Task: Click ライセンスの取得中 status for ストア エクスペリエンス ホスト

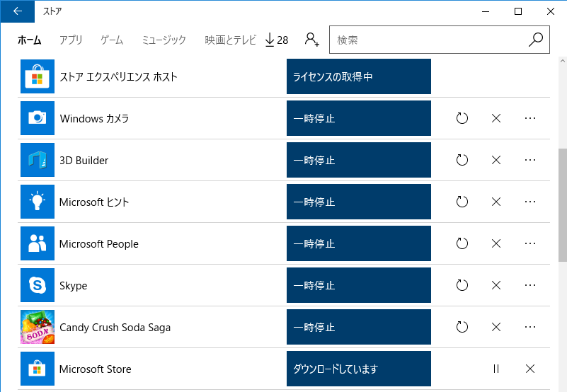Action: (x=359, y=76)
